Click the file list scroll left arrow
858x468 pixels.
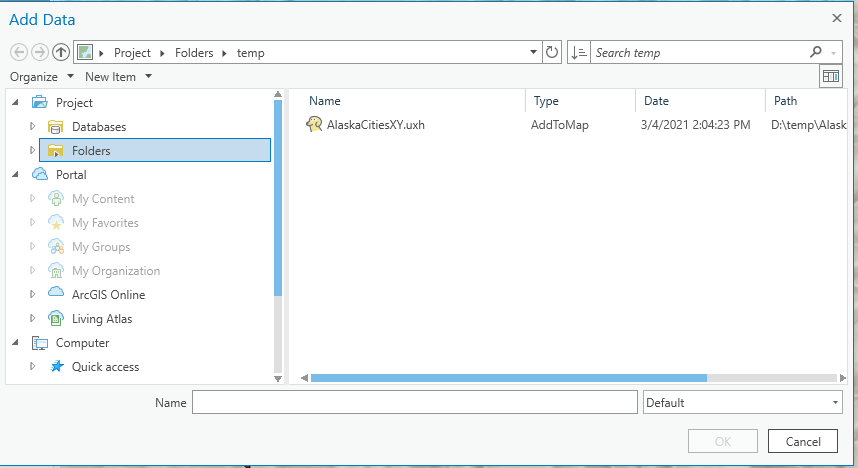coord(304,378)
